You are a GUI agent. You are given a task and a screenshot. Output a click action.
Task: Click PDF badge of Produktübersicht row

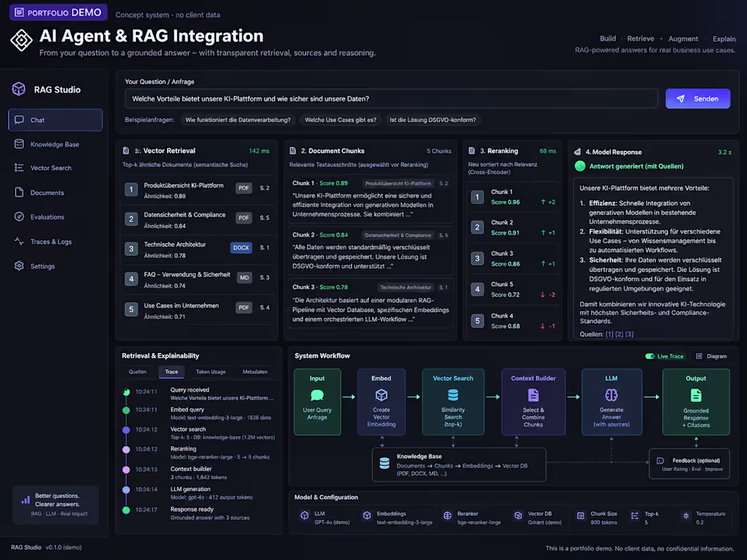point(244,188)
